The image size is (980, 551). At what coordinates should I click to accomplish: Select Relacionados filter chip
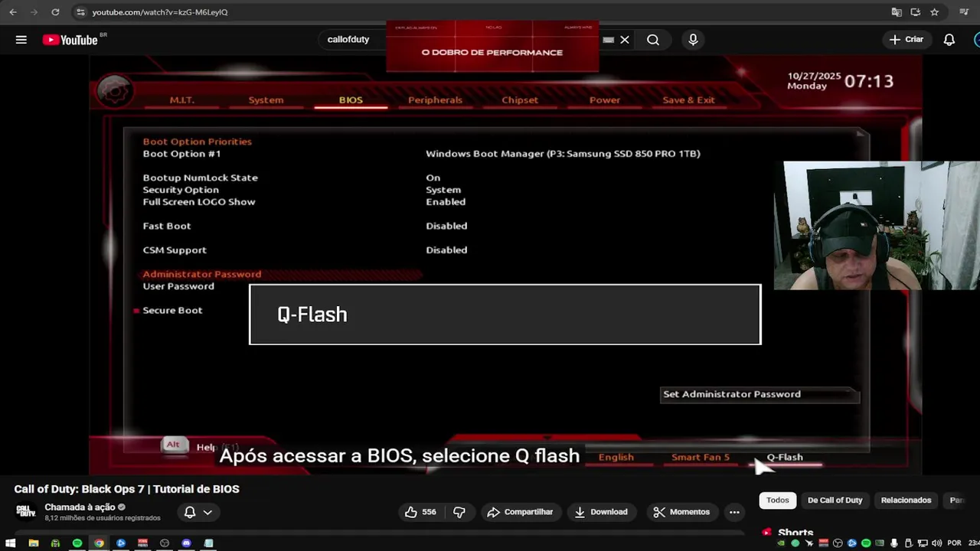click(906, 500)
